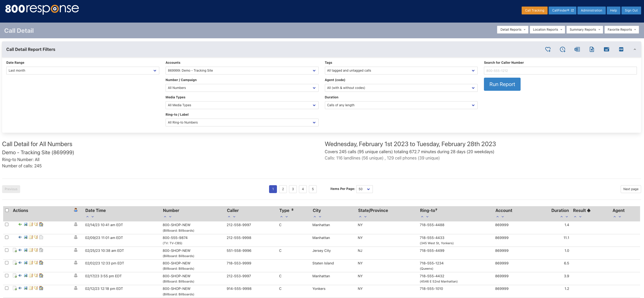Image resolution: width=644 pixels, height=298 pixels.
Task: Click the schedule report clock icon
Action: tap(562, 49)
